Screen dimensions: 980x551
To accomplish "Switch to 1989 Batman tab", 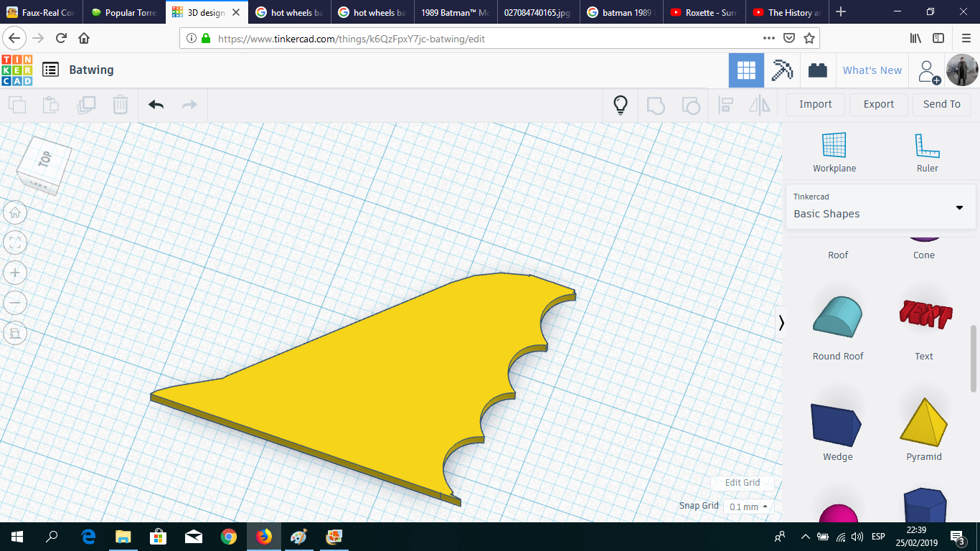I will [455, 12].
